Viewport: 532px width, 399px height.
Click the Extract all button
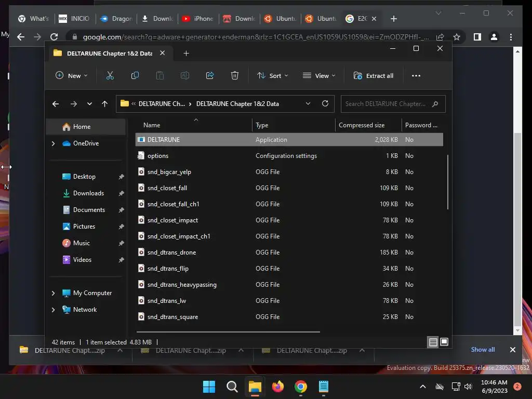tap(373, 76)
